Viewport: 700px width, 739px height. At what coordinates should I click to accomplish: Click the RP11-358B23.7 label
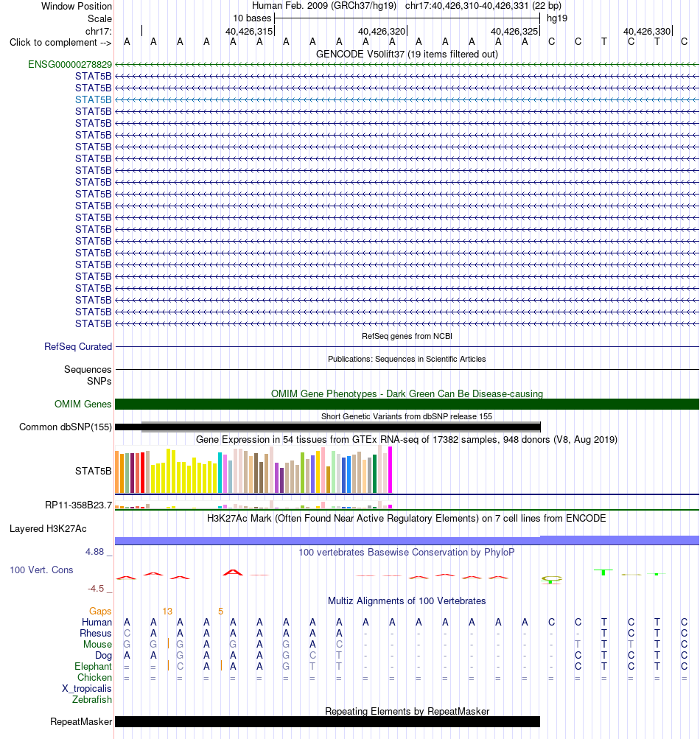[x=78, y=505]
